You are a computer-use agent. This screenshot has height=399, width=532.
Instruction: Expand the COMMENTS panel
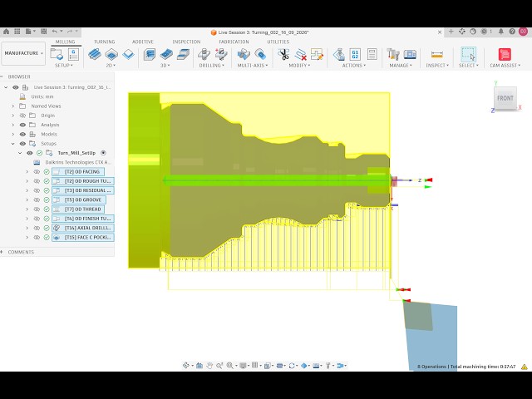(2, 252)
